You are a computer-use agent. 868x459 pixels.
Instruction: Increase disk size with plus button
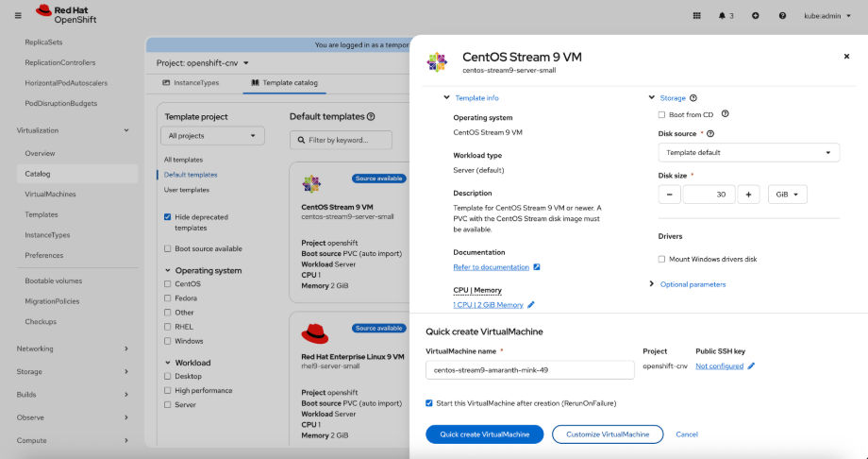point(748,195)
